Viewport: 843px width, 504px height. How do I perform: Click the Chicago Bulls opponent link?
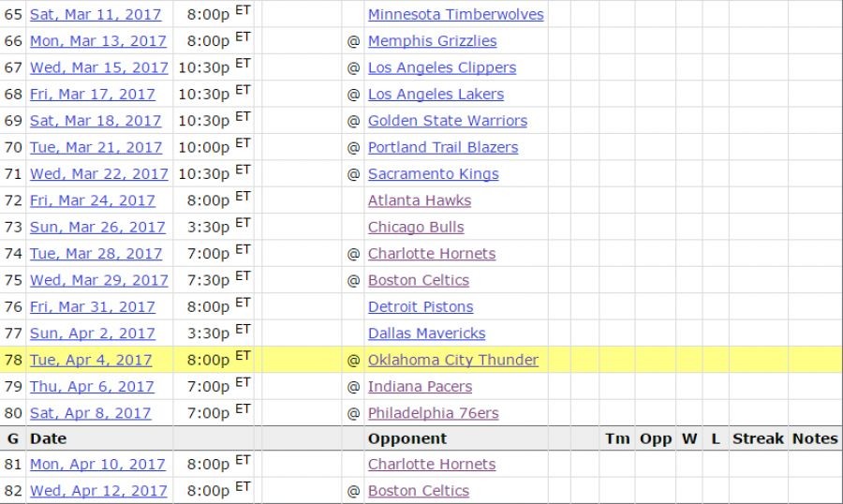[416, 228]
